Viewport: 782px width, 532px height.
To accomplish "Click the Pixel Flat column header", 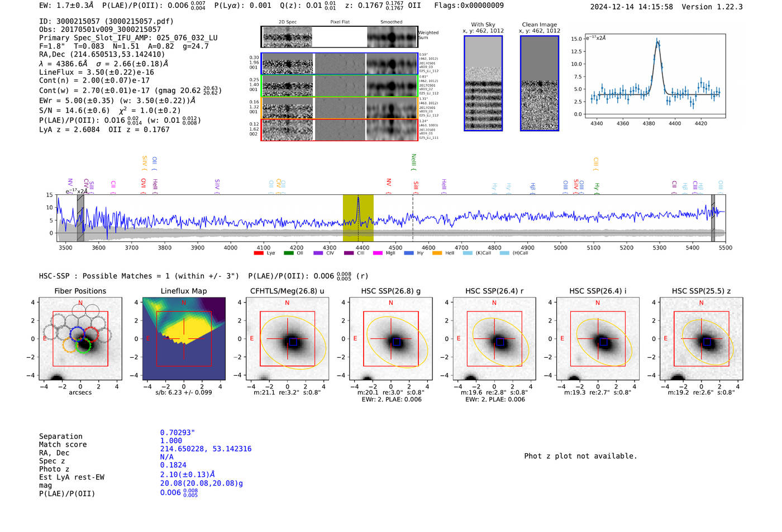I will pyautogui.click(x=340, y=22).
